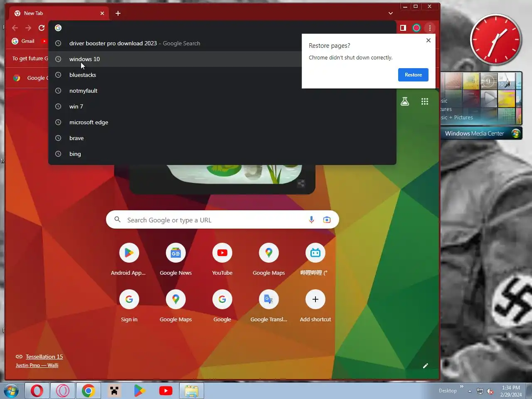Viewport: 532px width, 399px height.
Task: Open the bilibili shortcut tile
Action: pyautogui.click(x=315, y=260)
